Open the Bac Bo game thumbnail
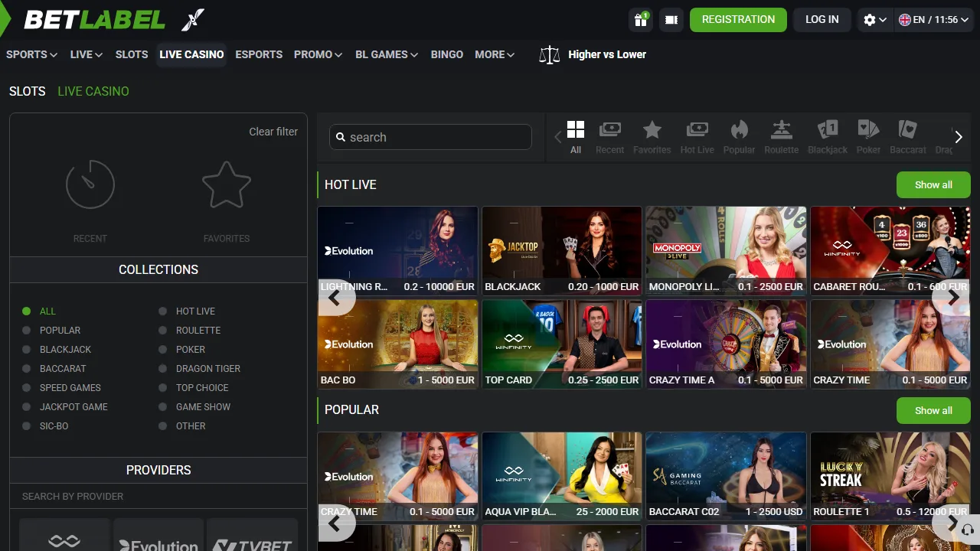The height and width of the screenshot is (551, 980). 397,344
